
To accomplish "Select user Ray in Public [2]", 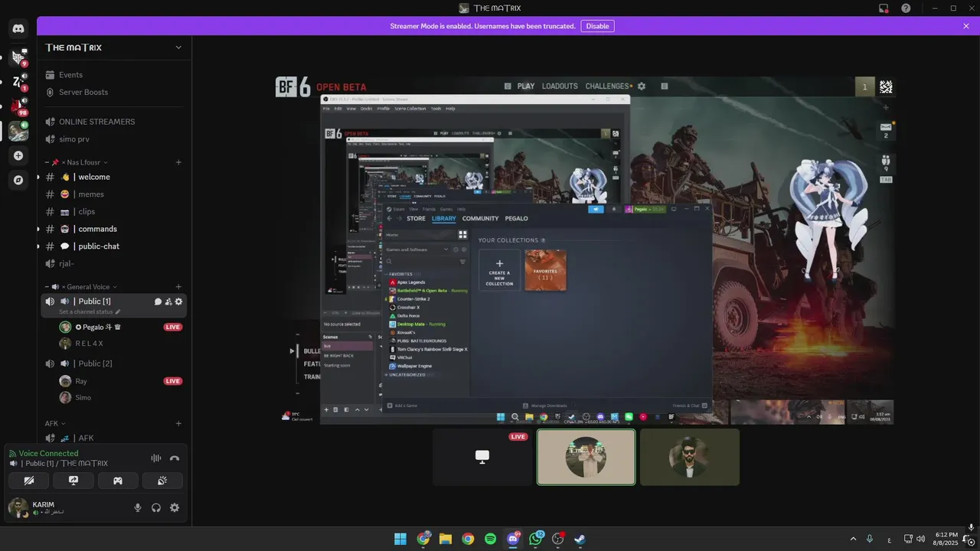I will (x=121, y=381).
